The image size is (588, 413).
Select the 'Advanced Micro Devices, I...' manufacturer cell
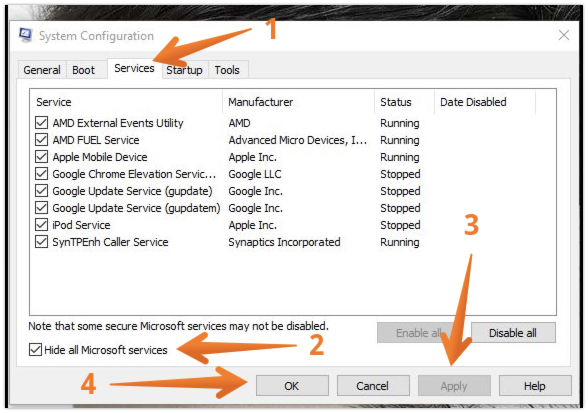coord(298,140)
